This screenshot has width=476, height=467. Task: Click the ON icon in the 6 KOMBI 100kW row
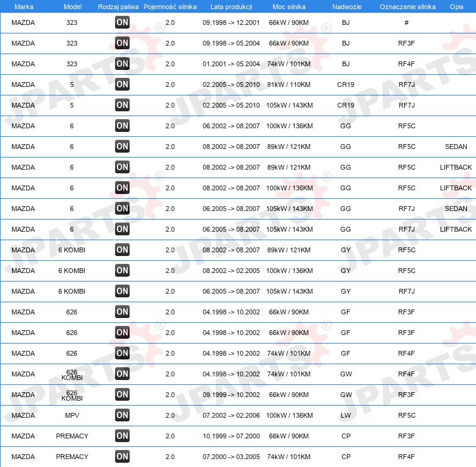(122, 271)
